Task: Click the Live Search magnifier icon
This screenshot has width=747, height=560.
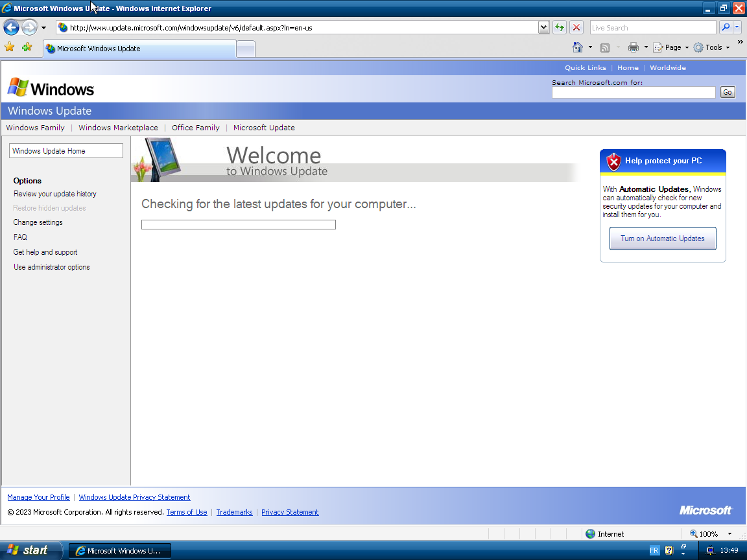Action: [726, 28]
